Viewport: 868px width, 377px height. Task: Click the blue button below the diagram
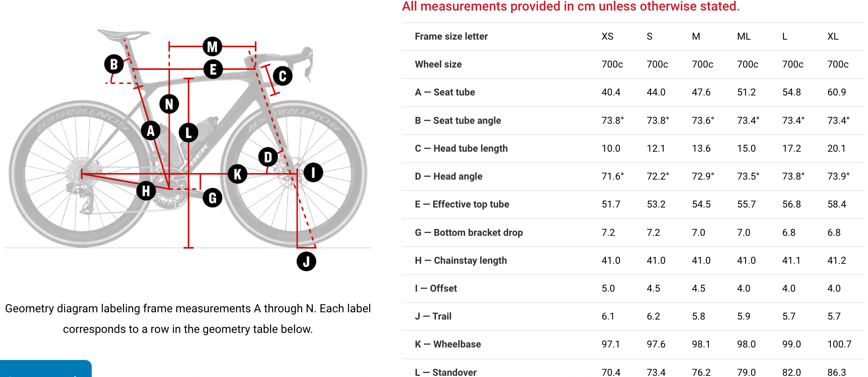coord(46,369)
